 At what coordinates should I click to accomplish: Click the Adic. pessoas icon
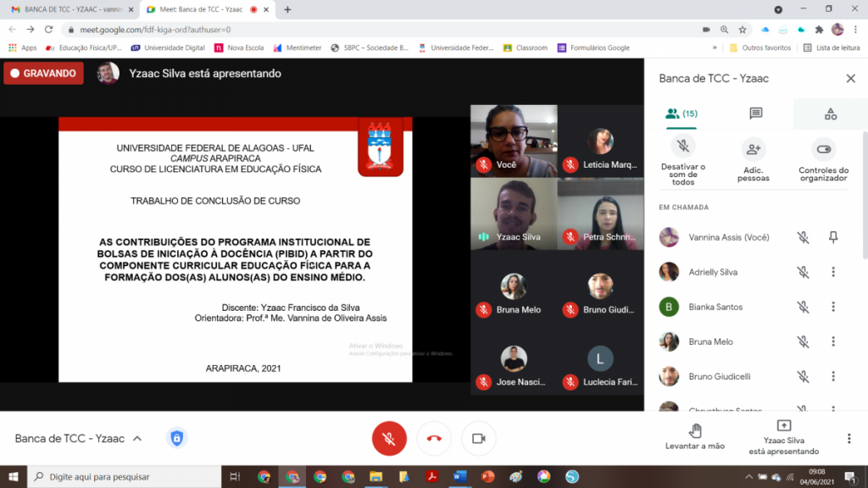[753, 149]
